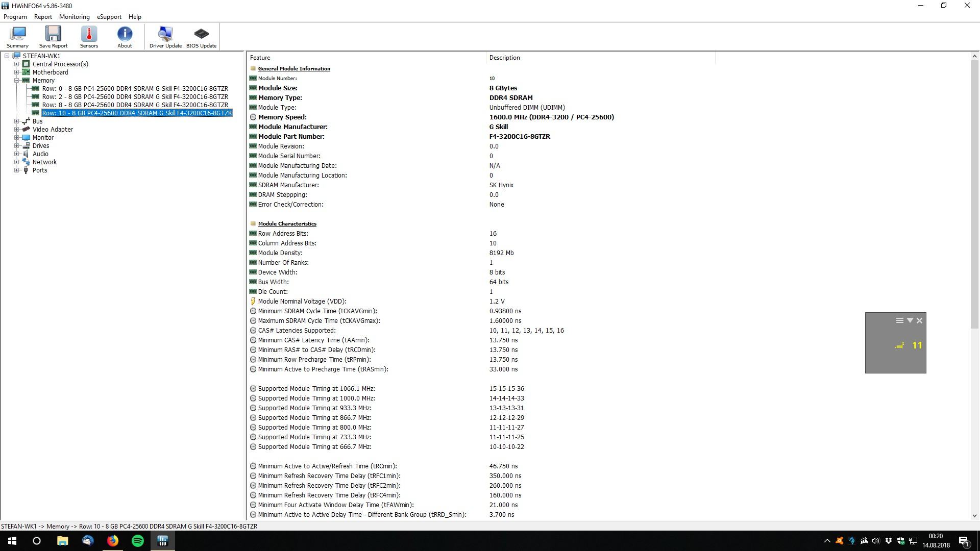Click the About info icon
Viewport: 980px width, 551px height.
click(x=125, y=37)
